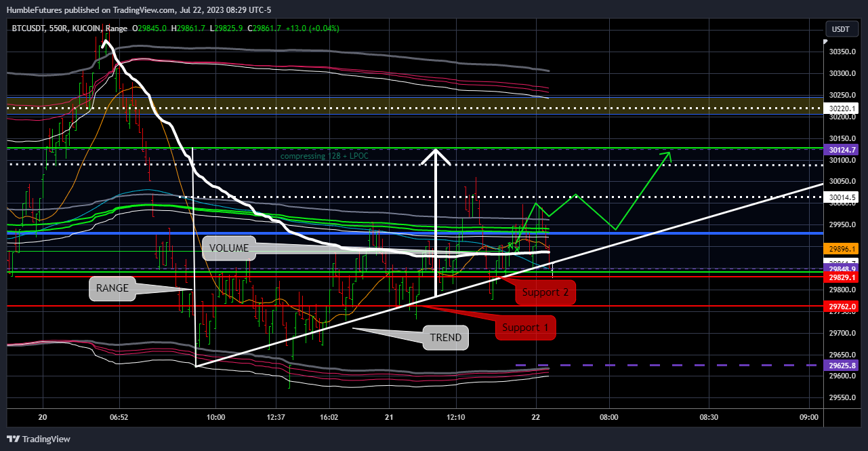Click the 30150.0 price axis value
This screenshot has width=868, height=451.
[842, 138]
